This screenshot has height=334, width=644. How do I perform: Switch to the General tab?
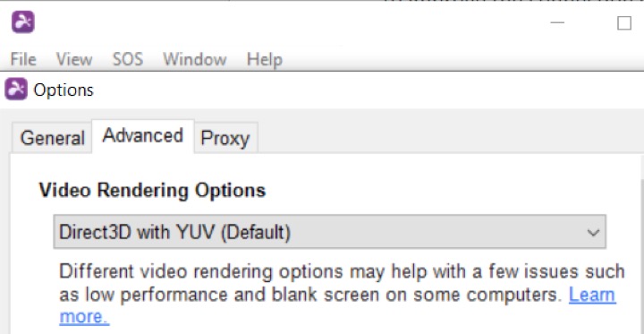[x=52, y=138]
